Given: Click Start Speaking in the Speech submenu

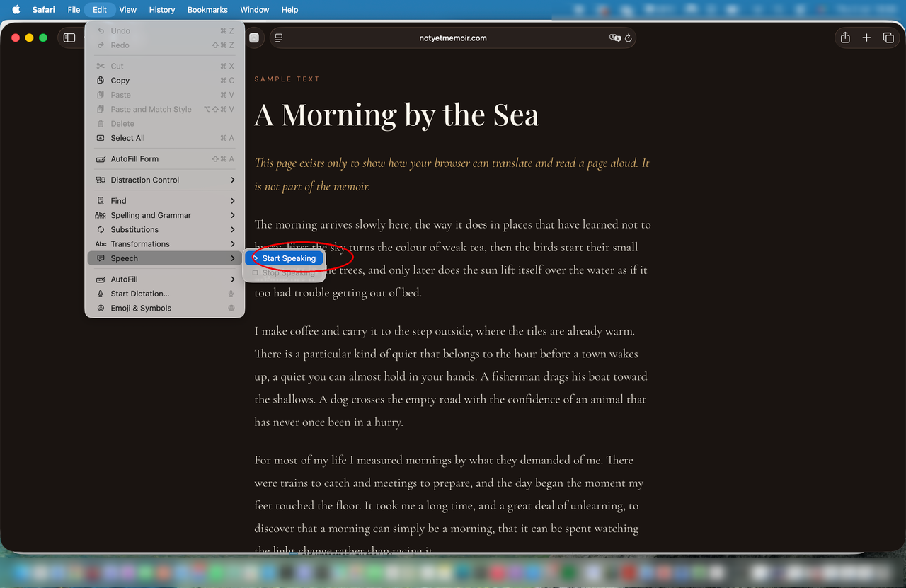Looking at the screenshot, I should tap(285, 258).
